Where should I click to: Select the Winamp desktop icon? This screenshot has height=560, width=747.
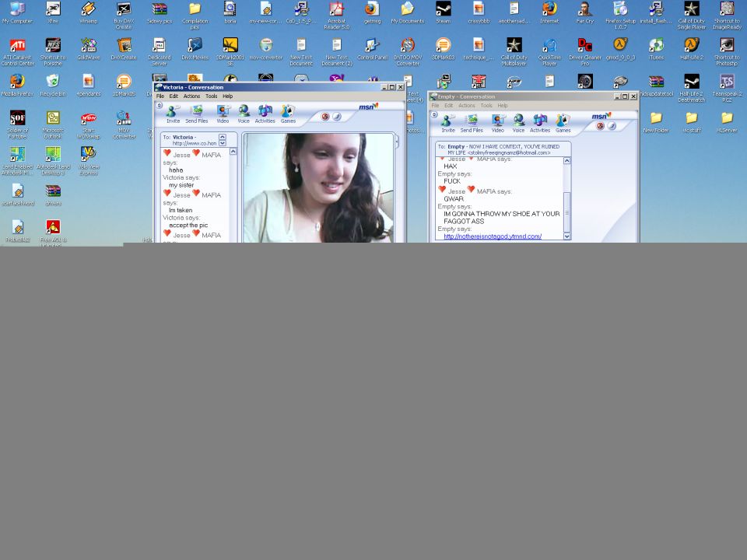point(88,12)
